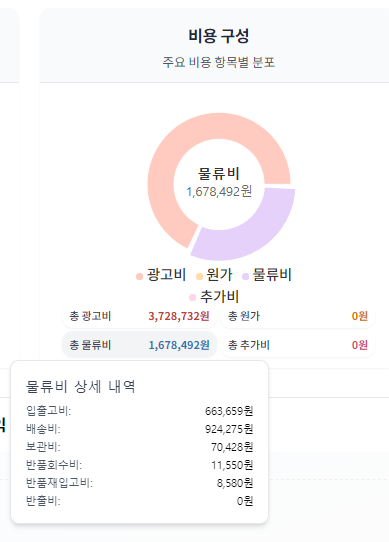Click the 추가비 legend color dot
389x542 pixels.
(x=193, y=297)
